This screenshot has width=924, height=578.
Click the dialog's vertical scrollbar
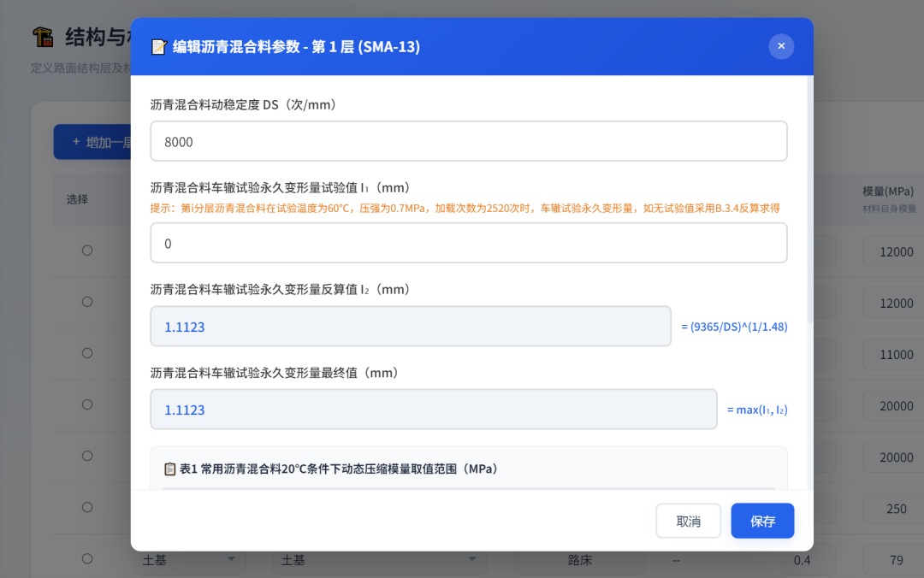tap(810, 200)
